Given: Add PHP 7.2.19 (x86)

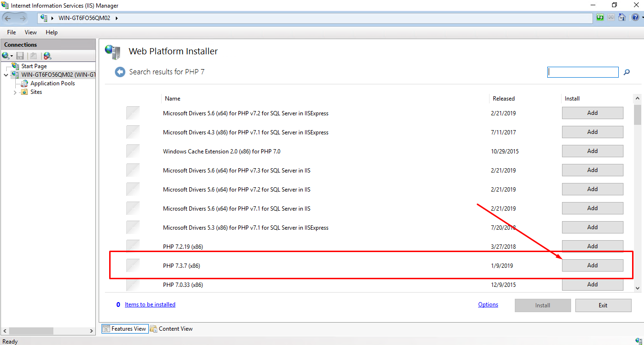Looking at the screenshot, I should [x=593, y=246].
